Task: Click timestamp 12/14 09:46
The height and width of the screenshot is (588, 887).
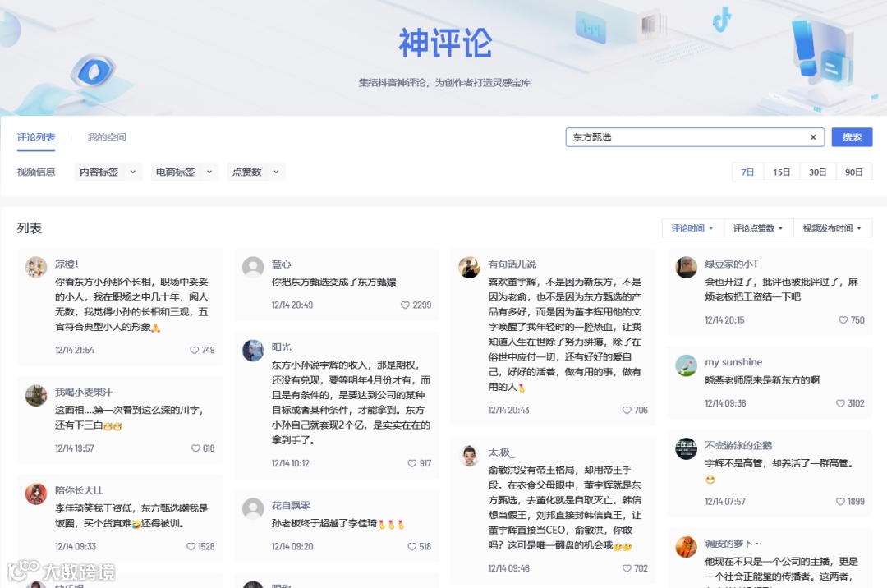Action: coord(508,568)
